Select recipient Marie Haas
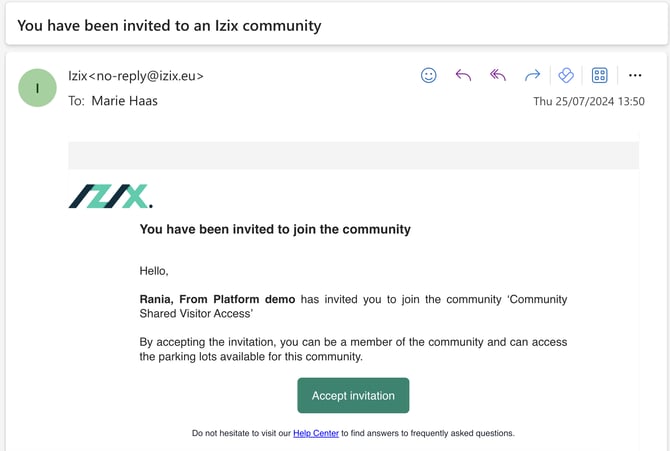670x451 pixels. click(125, 100)
